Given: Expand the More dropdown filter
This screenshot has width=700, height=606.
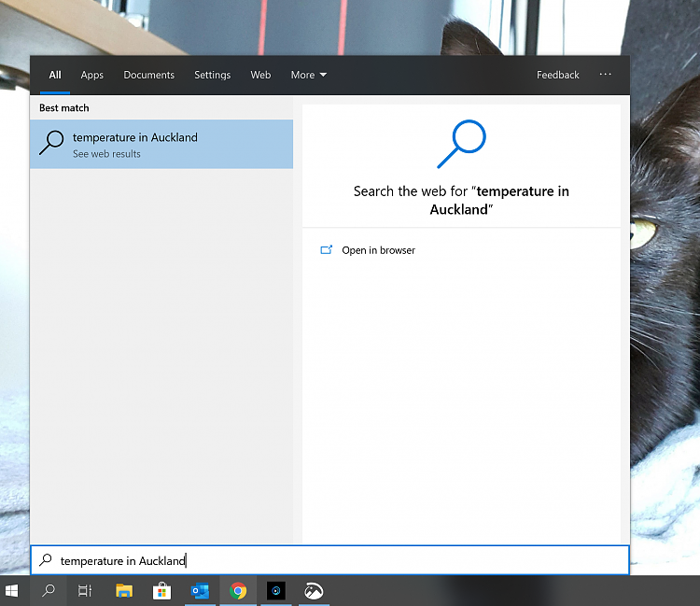Looking at the screenshot, I should [x=309, y=75].
